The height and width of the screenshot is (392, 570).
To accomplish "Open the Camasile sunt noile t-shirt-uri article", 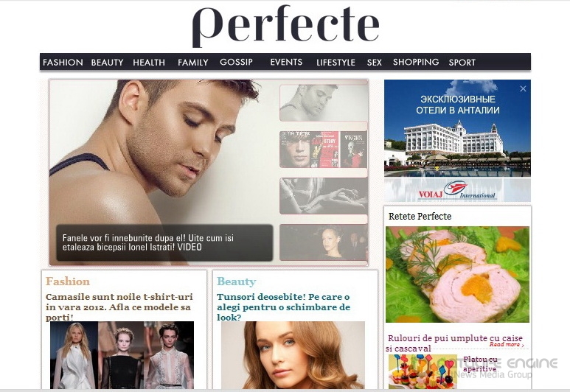I will click(x=119, y=307).
